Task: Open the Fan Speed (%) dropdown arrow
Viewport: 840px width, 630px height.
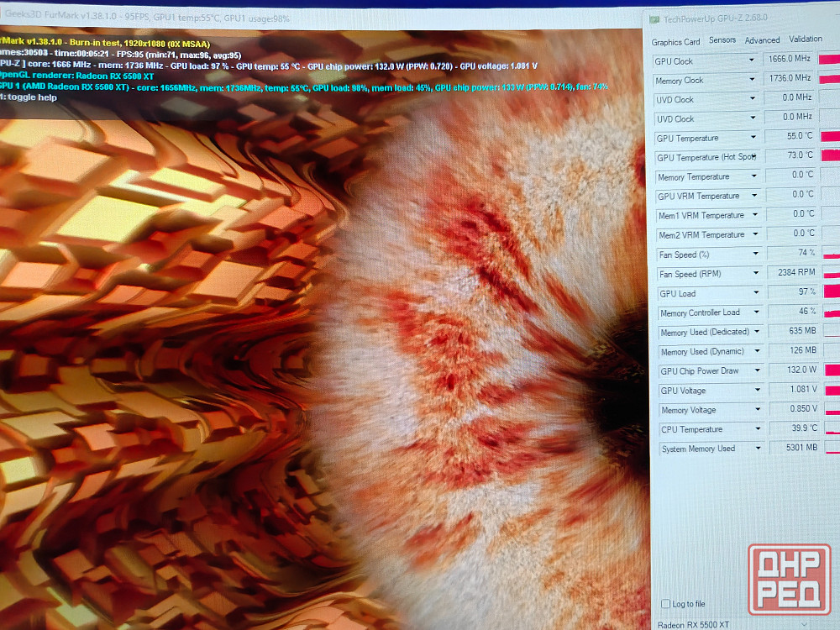Action: pyautogui.click(x=755, y=254)
